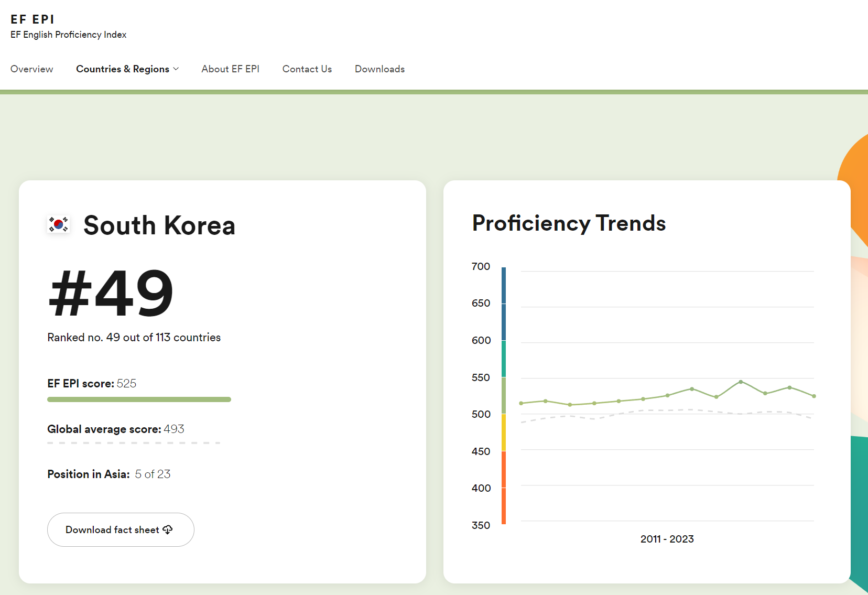
Task: Click the Download fact sheet button
Action: [121, 529]
